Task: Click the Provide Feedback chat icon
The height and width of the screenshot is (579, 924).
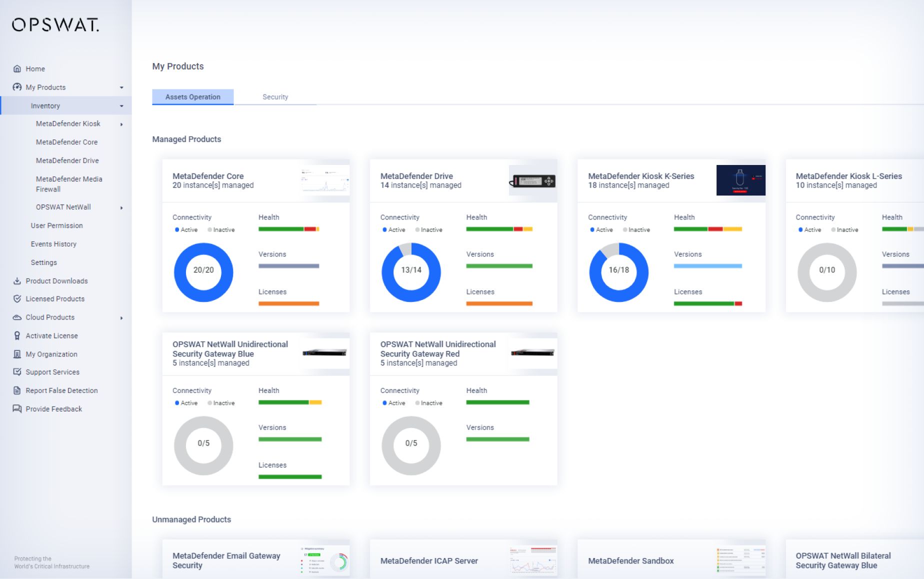Action: [x=17, y=409]
